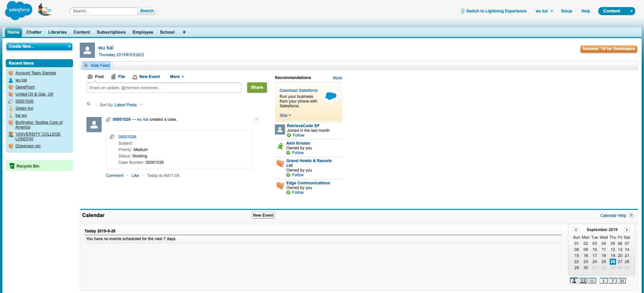Follow Akin Kristen
The height and width of the screenshot is (293, 644).
(x=295, y=153)
